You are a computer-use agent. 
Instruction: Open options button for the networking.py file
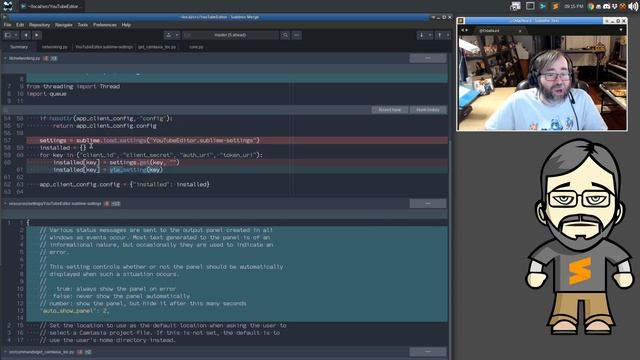(x=428, y=58)
